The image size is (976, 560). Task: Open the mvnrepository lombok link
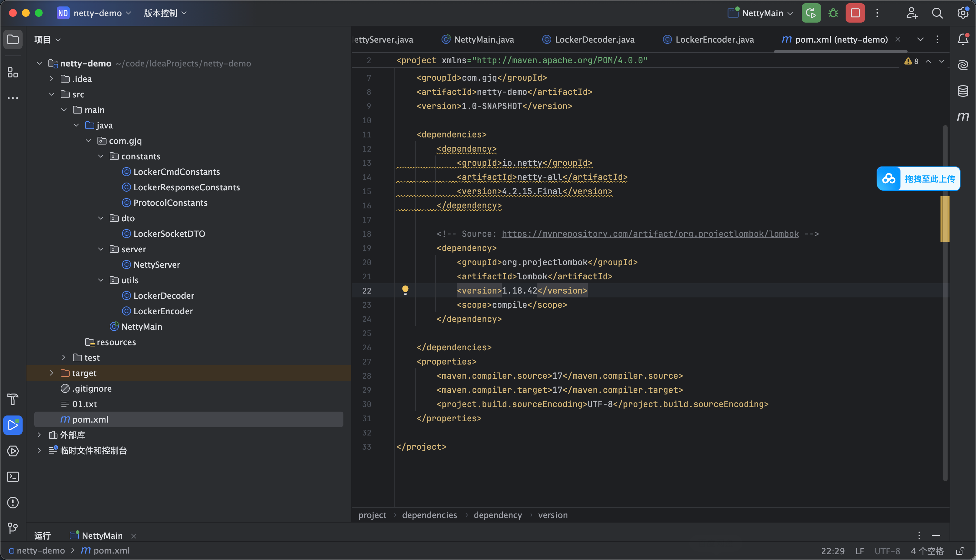(650, 234)
